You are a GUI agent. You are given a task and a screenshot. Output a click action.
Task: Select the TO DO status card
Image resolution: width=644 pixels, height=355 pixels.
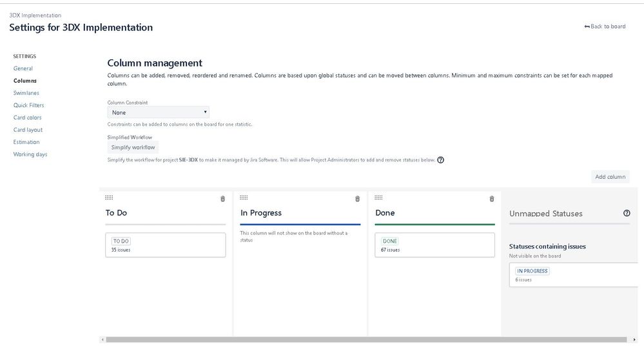[166, 245]
